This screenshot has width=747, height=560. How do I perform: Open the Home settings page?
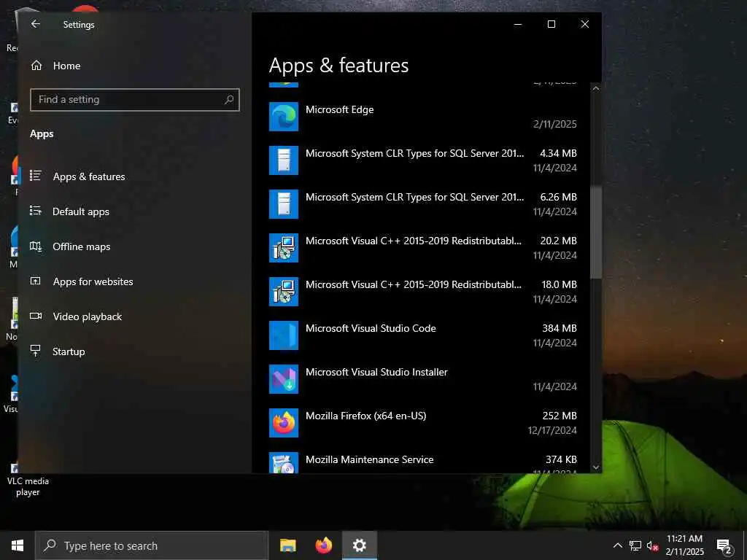coord(135,66)
